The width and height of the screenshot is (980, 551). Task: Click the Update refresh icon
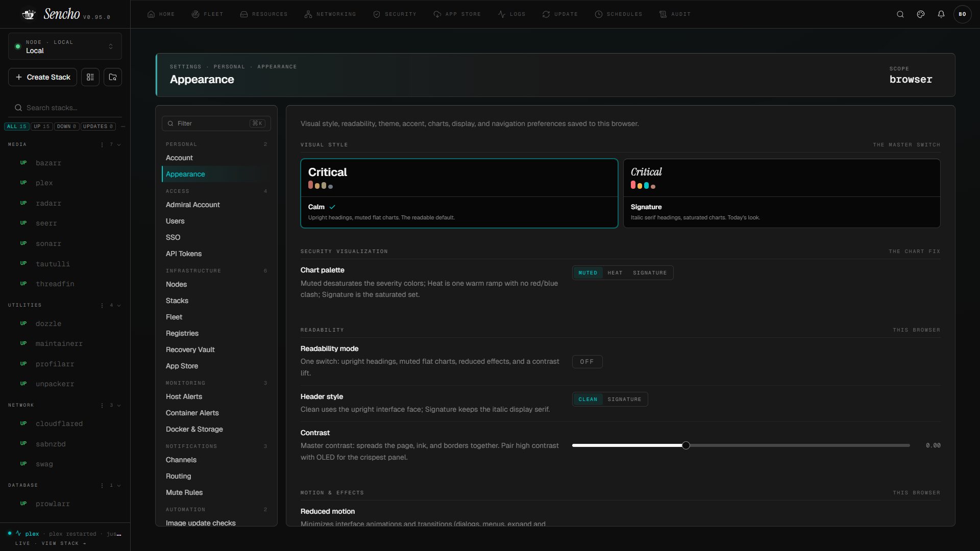pyautogui.click(x=546, y=14)
